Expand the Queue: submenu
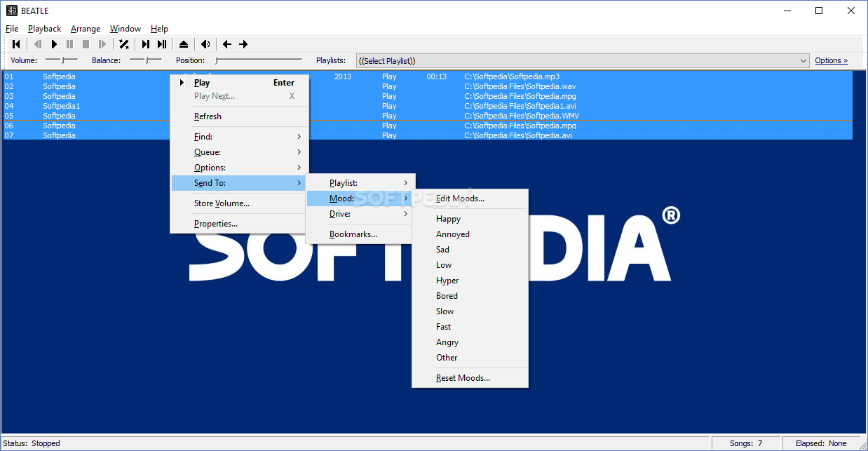This screenshot has width=868, height=451. coord(239,152)
